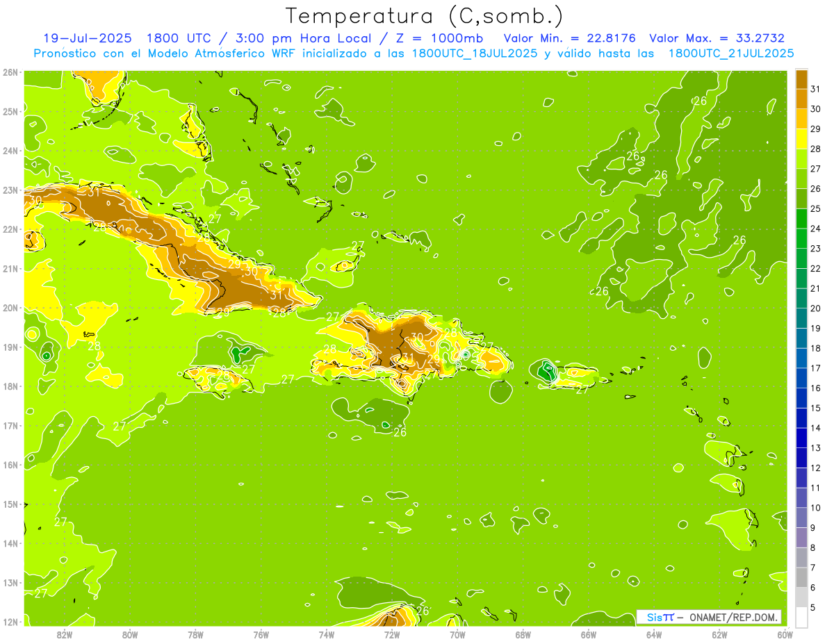Screen dimensions: 834x644
Task: Pick the teal segment between 19 and 20
Action: [x=801, y=318]
